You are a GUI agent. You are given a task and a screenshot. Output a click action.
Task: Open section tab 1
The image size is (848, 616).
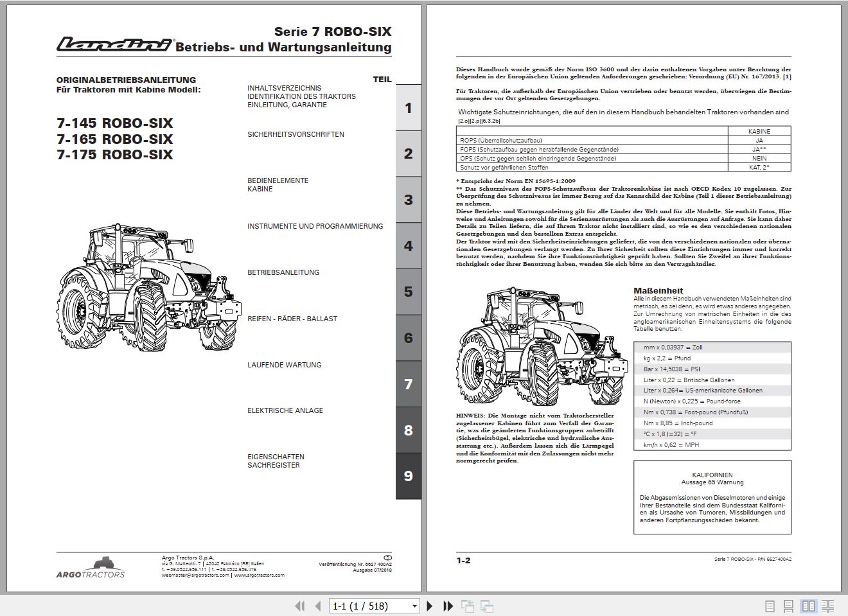[408, 107]
